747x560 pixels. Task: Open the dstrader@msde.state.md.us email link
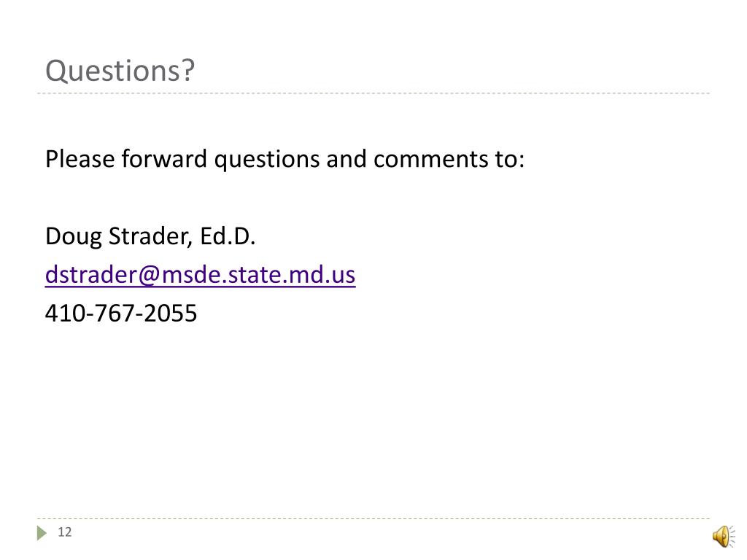pos(200,275)
